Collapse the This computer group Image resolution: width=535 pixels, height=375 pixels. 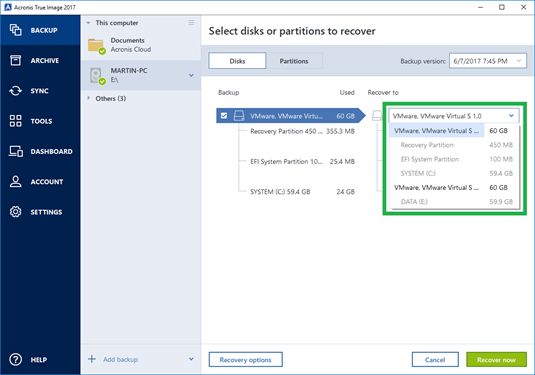point(88,23)
